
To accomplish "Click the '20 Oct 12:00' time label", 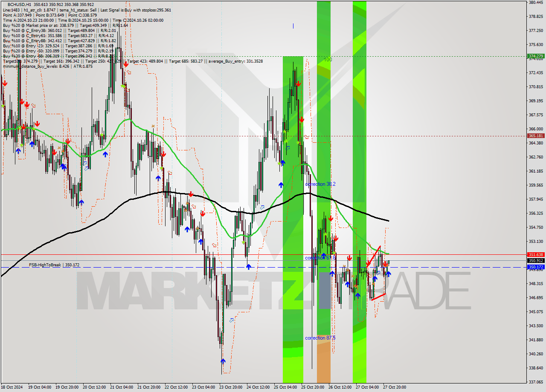I will pyautogui.click(x=94, y=387).
